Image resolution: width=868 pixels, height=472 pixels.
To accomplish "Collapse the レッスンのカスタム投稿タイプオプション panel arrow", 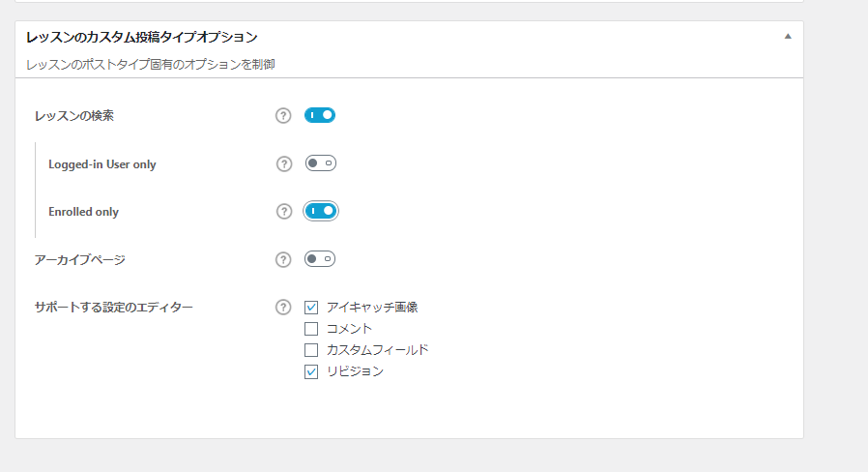I will [x=788, y=37].
